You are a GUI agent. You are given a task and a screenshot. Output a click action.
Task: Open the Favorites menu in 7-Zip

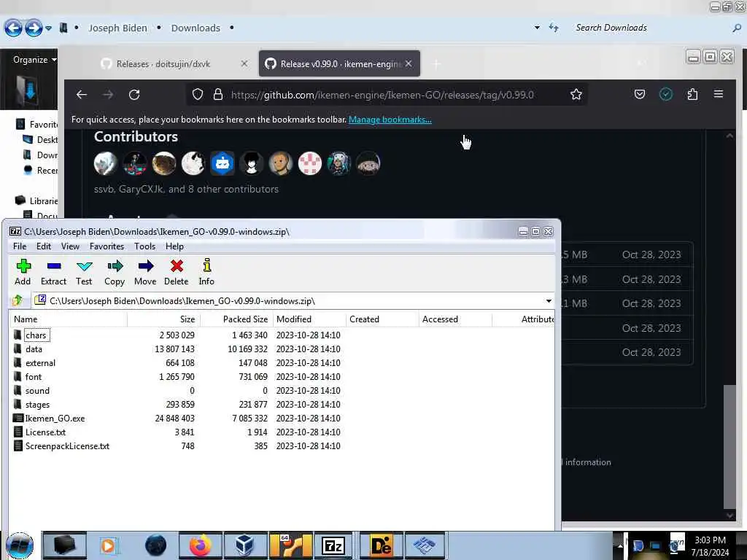(x=107, y=246)
